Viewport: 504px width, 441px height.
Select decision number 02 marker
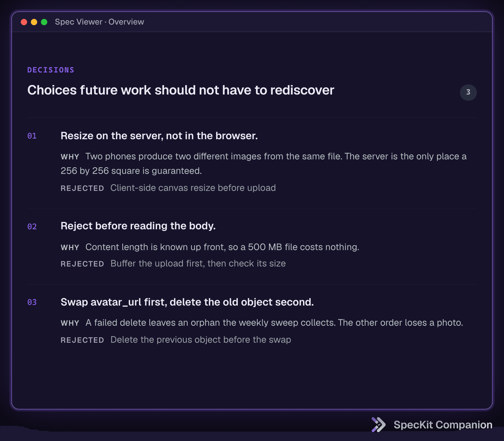point(32,227)
